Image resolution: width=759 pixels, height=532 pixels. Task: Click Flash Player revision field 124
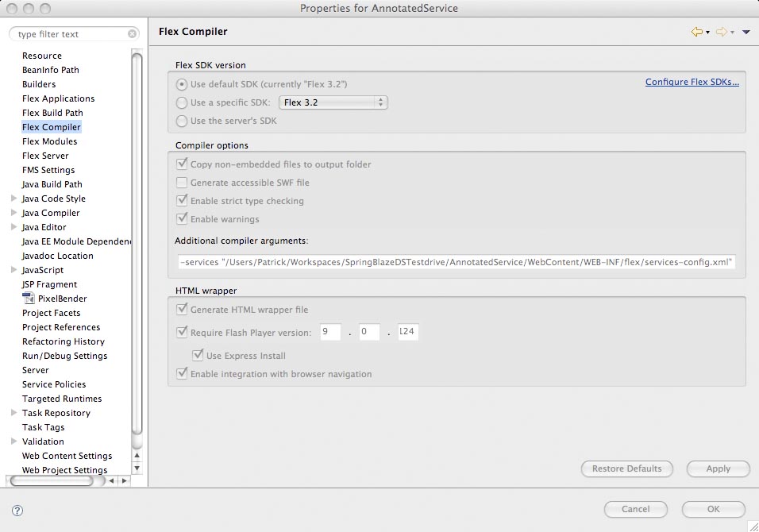(408, 332)
